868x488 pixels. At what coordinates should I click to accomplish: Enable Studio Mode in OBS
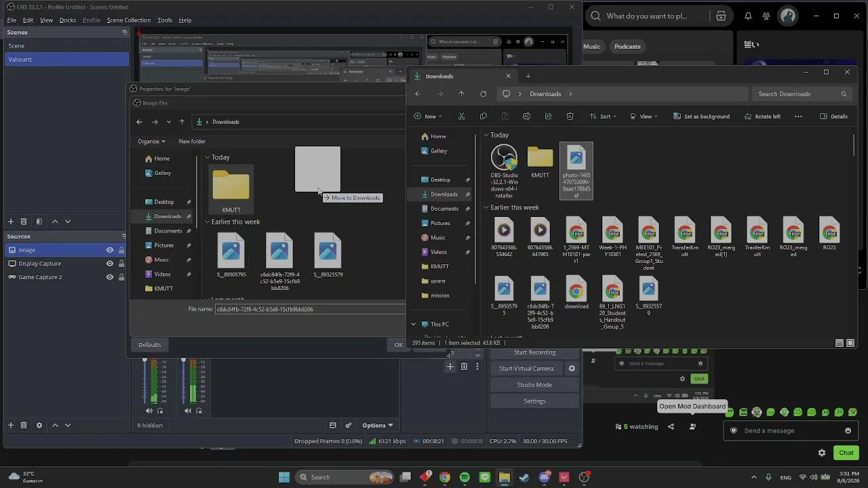coord(534,385)
